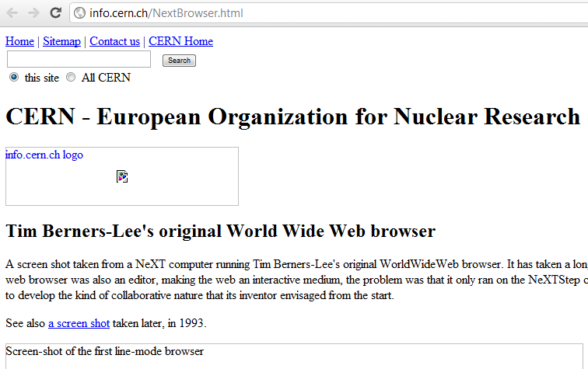Reload the current page
The width and height of the screenshot is (588, 369).
click(x=55, y=12)
